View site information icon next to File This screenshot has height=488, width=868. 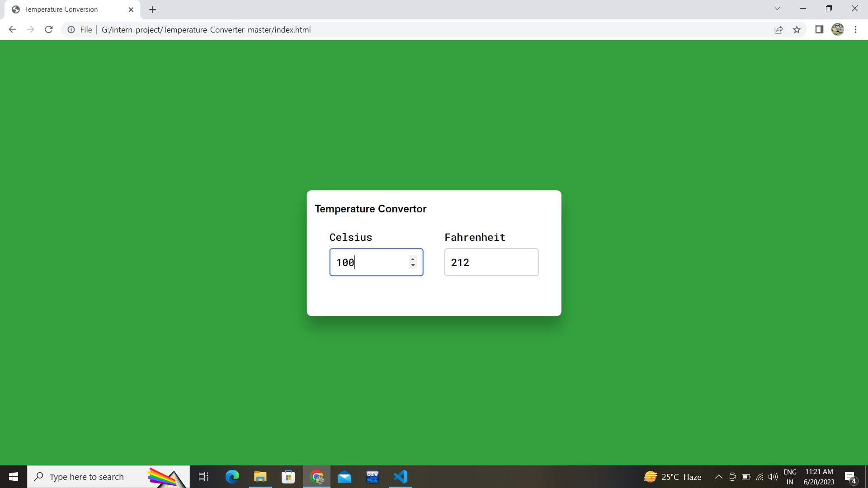[71, 30]
